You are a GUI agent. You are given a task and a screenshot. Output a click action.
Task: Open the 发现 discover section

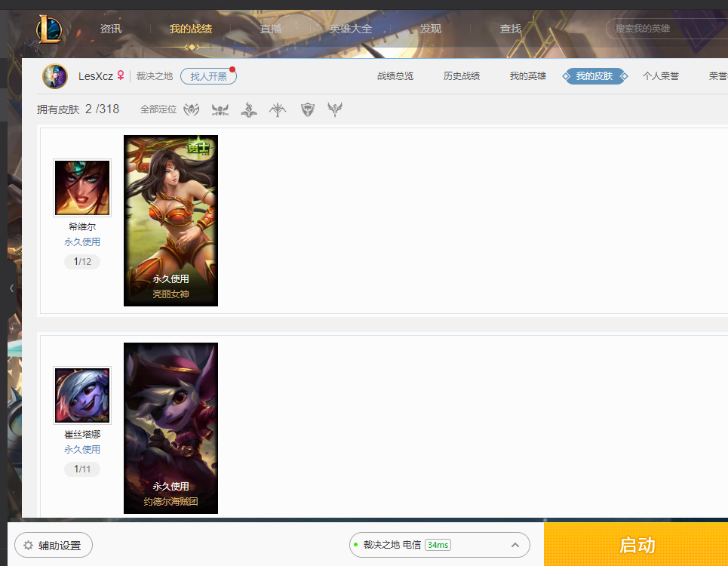coord(431,29)
